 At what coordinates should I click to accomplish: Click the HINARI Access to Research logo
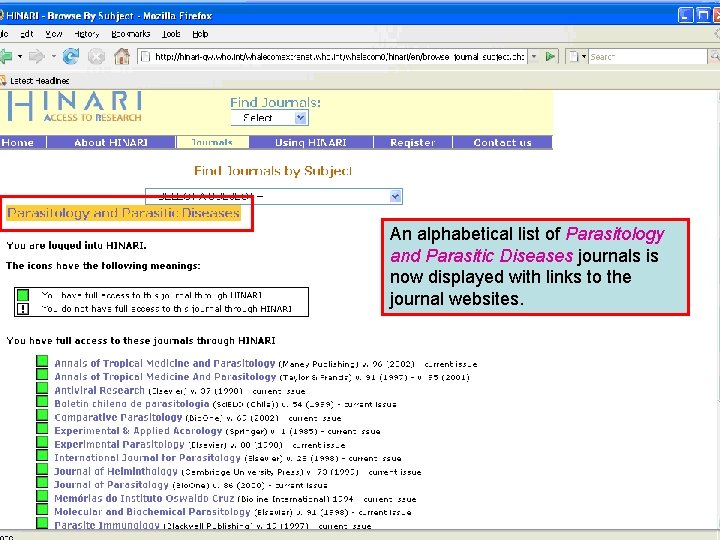click(74, 107)
